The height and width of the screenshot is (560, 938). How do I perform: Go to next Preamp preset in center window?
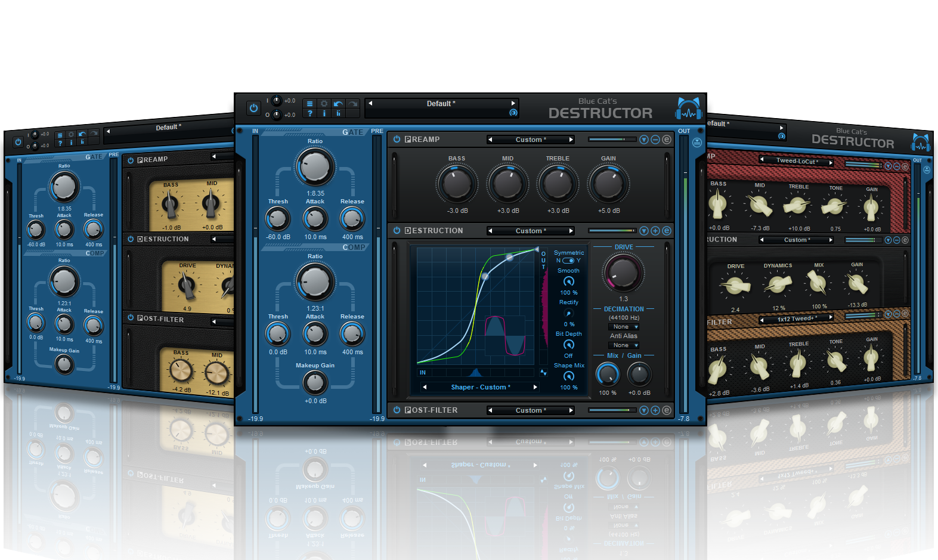click(x=571, y=140)
